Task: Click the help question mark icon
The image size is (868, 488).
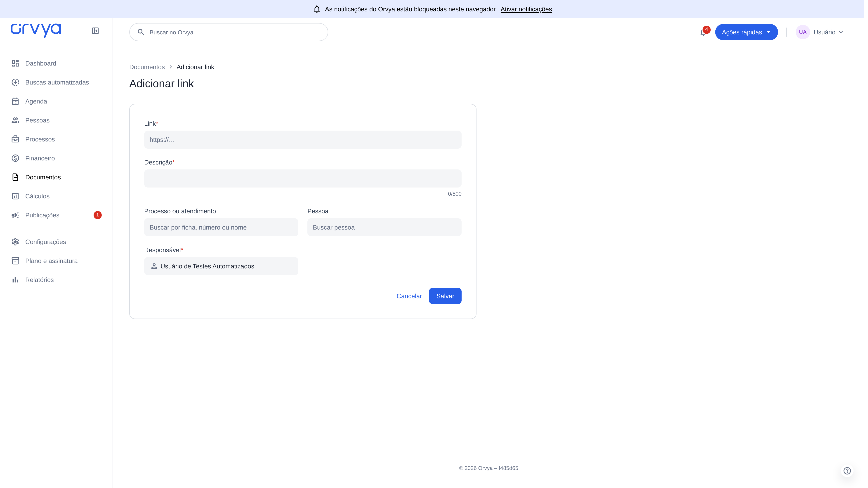Action: click(847, 471)
